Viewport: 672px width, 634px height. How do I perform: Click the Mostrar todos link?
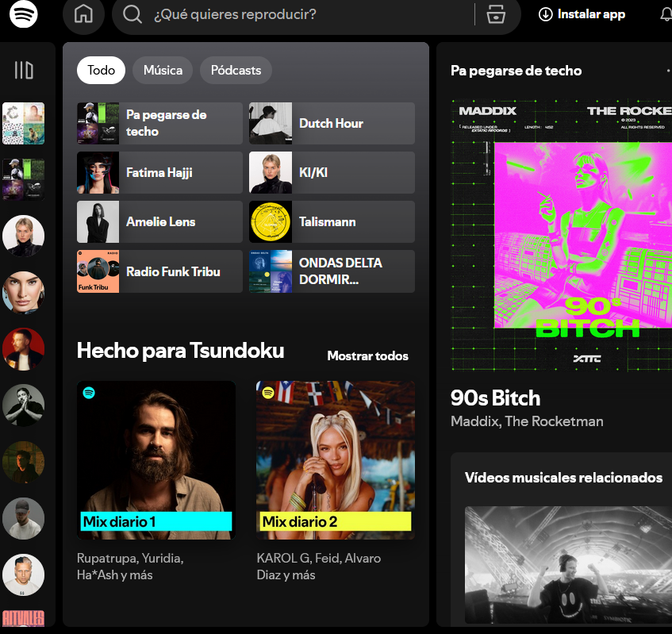coord(367,355)
